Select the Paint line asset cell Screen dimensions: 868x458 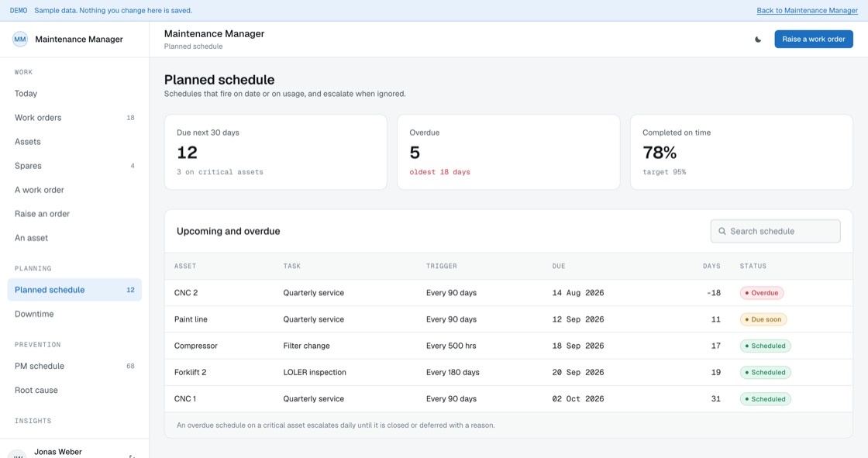(191, 319)
